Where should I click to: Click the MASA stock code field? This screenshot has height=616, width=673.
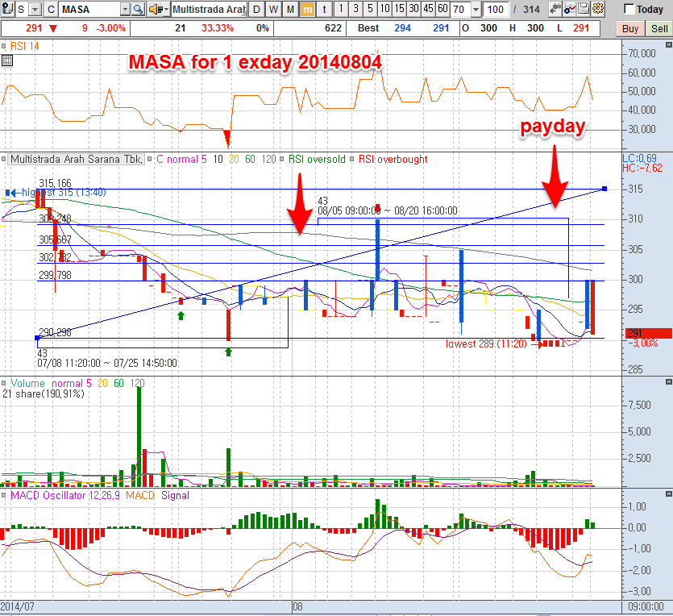(89, 9)
